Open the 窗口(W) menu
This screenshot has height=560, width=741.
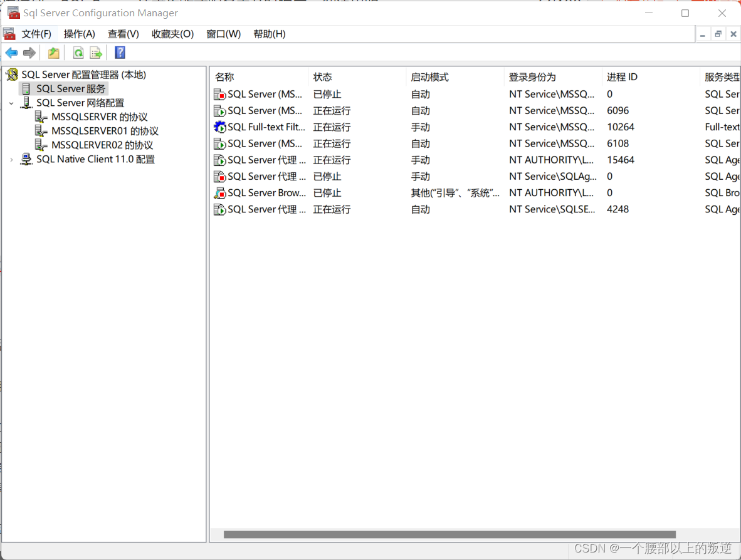pyautogui.click(x=224, y=34)
